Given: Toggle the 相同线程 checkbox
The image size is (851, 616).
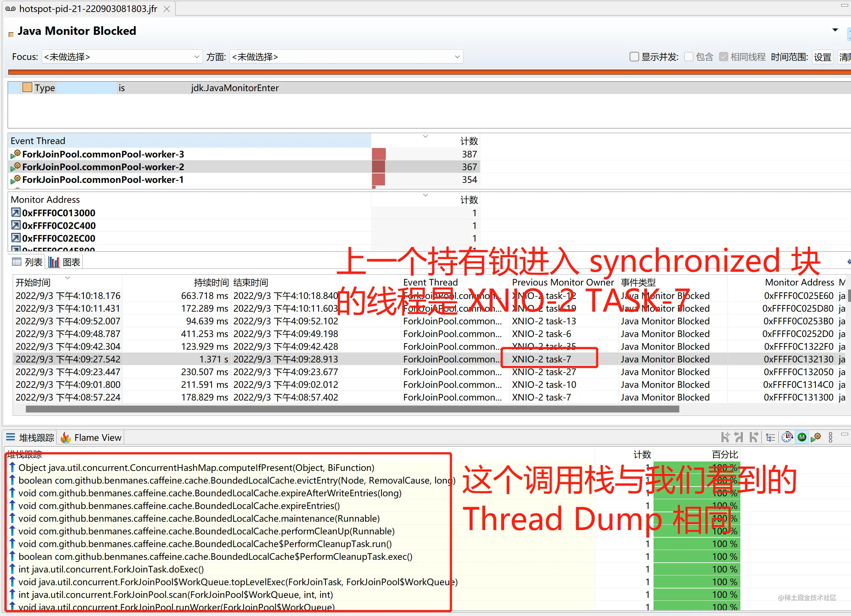Looking at the screenshot, I should (723, 57).
